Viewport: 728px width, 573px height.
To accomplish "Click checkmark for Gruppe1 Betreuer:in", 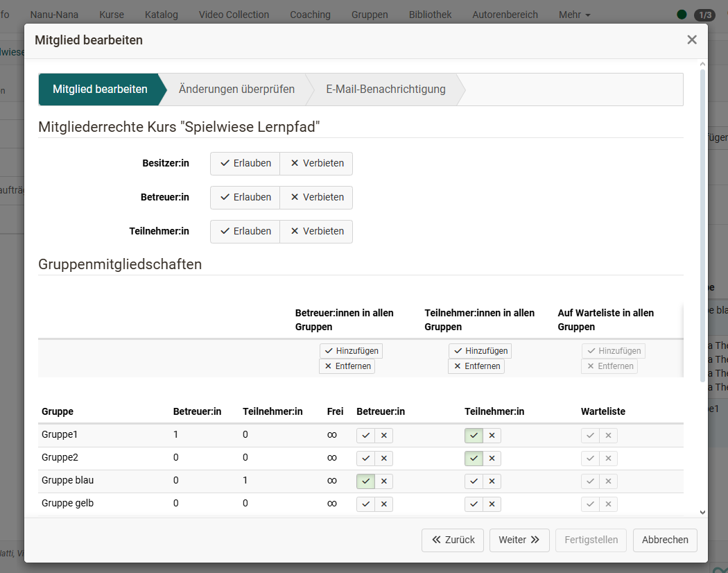I will point(365,436).
